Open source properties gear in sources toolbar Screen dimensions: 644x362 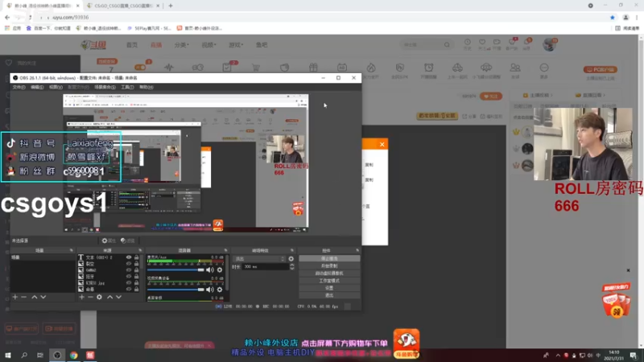tap(99, 297)
